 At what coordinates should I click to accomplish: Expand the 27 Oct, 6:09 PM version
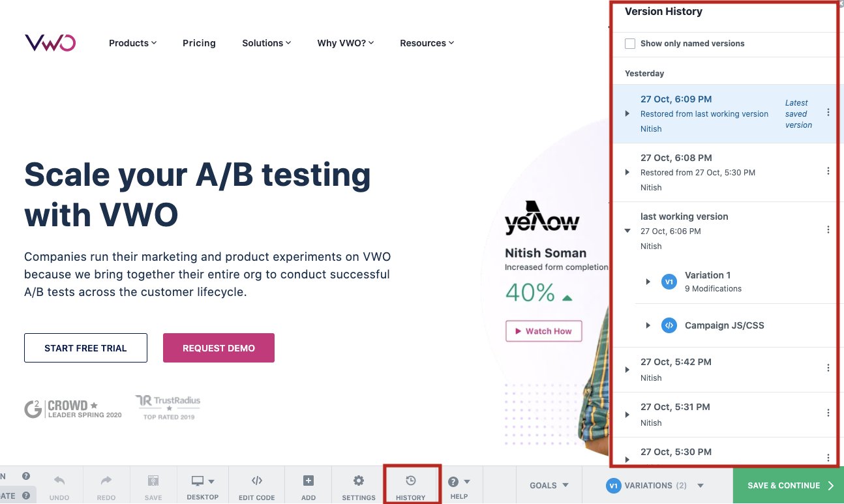(x=627, y=113)
